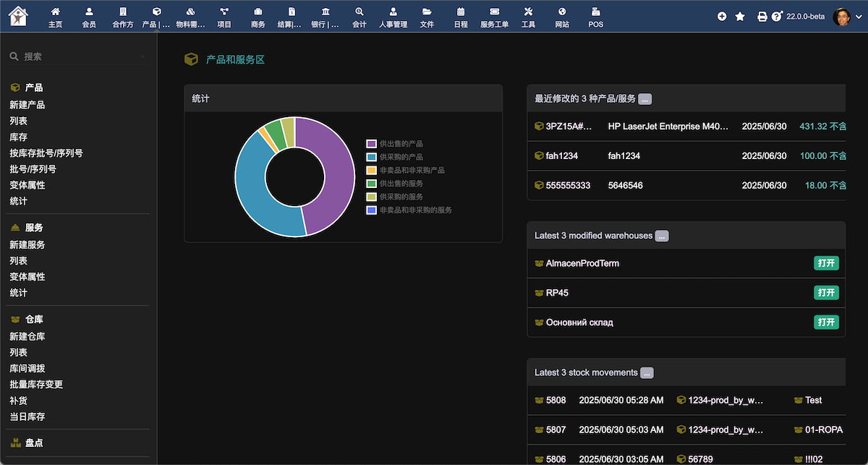The height and width of the screenshot is (465, 868).
Task: Open the AlmacenProdTerm warehouse link
Action: [x=582, y=263]
